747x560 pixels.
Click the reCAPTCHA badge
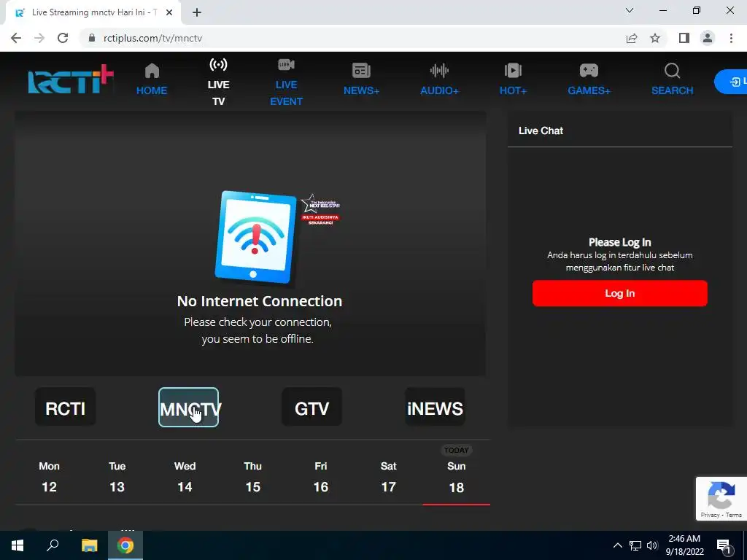[721, 498]
